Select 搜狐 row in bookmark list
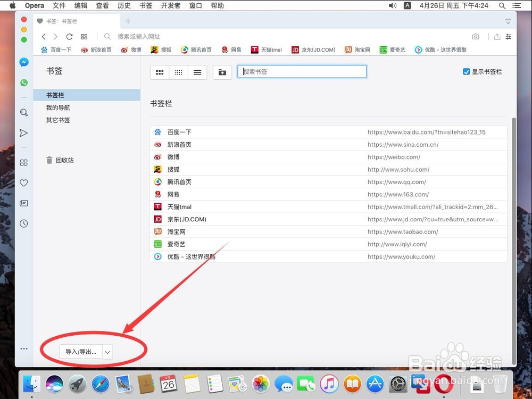 pos(328,169)
